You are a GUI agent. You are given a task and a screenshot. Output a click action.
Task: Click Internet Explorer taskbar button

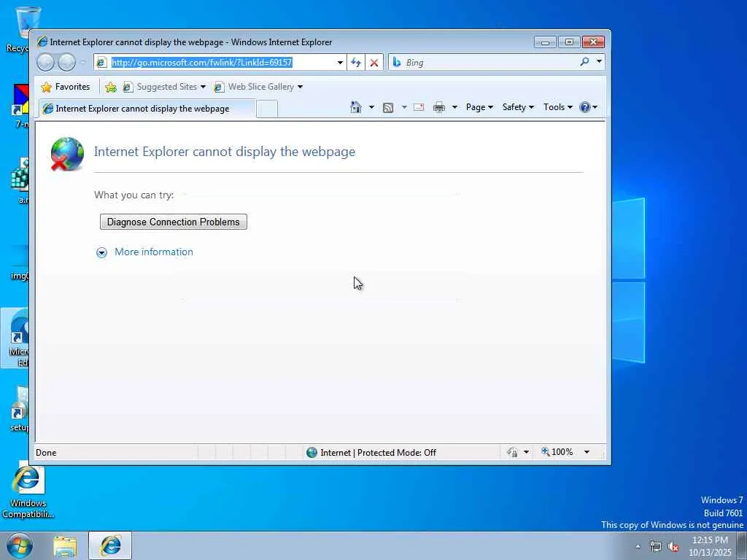[x=110, y=545]
